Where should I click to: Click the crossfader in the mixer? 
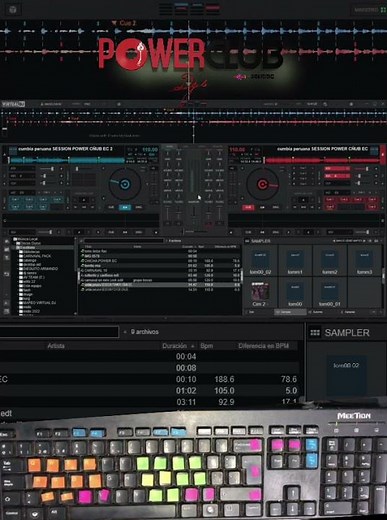pyautogui.click(x=194, y=231)
